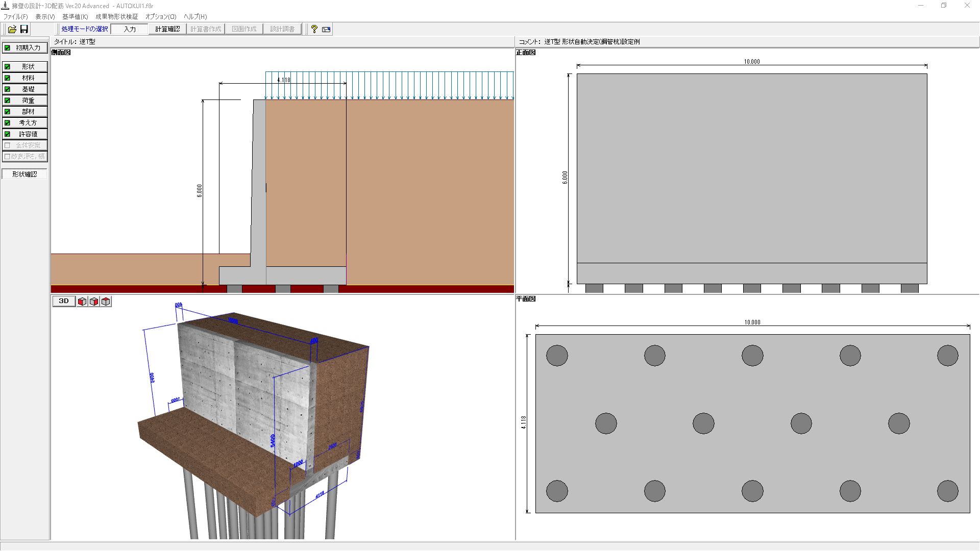
Task: Click the 処理モードの選択 label
Action: (85, 29)
